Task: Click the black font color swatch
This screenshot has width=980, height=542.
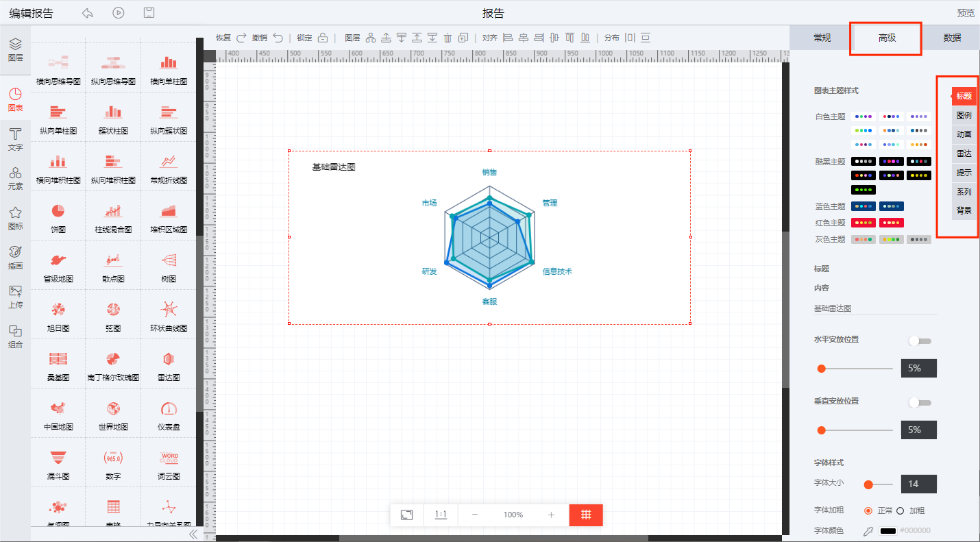Action: (888, 530)
